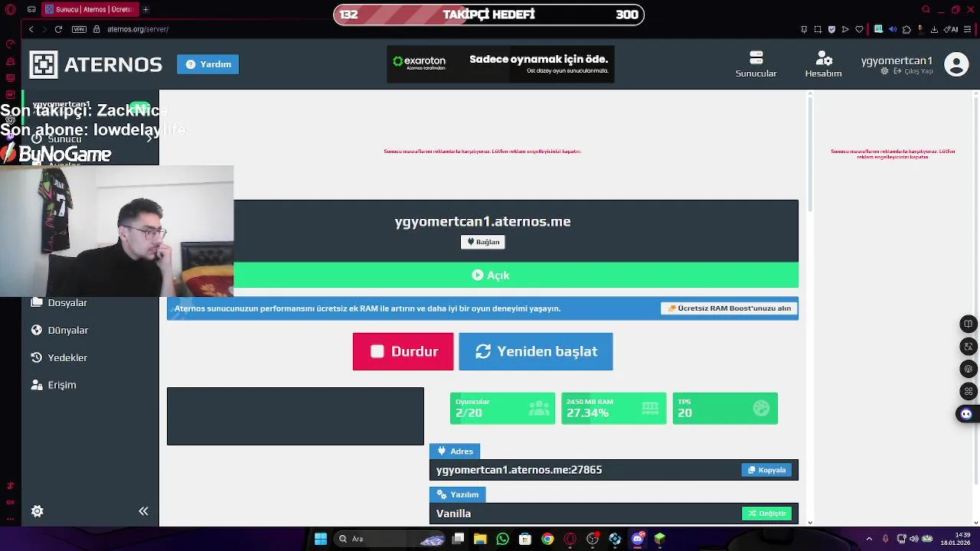Collapse the sidebar with double chevron
Screen dimensions: 980x551
pyautogui.click(x=143, y=511)
